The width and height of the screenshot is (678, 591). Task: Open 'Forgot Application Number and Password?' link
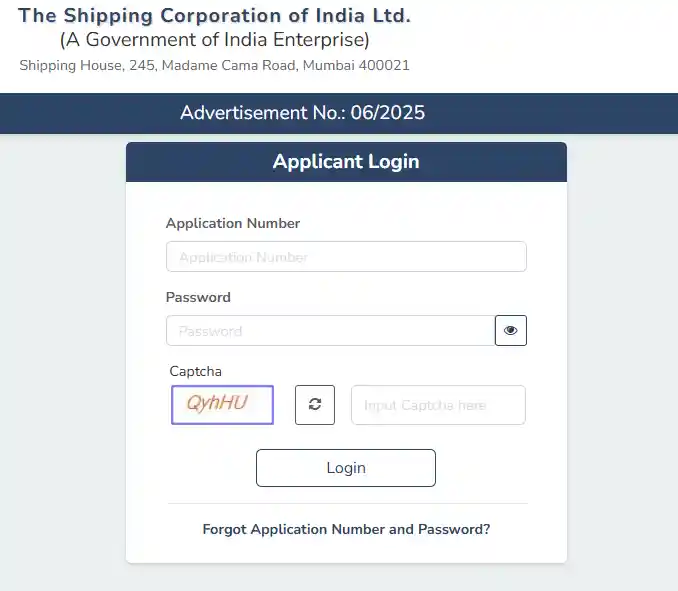point(346,529)
